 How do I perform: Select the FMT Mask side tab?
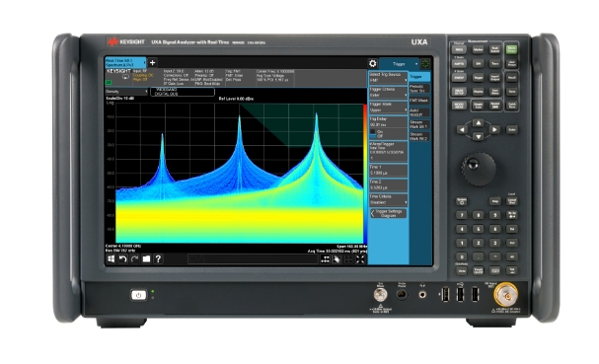click(x=419, y=101)
